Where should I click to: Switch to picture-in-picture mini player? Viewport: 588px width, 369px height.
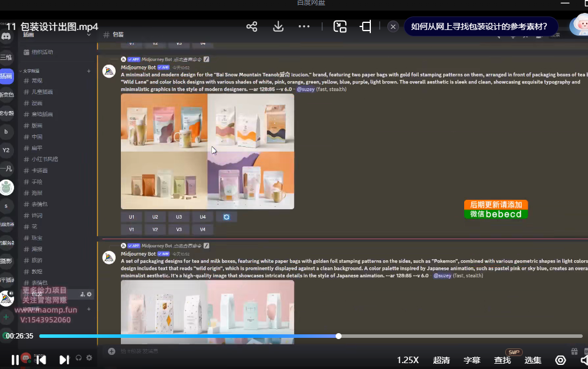coord(340,26)
